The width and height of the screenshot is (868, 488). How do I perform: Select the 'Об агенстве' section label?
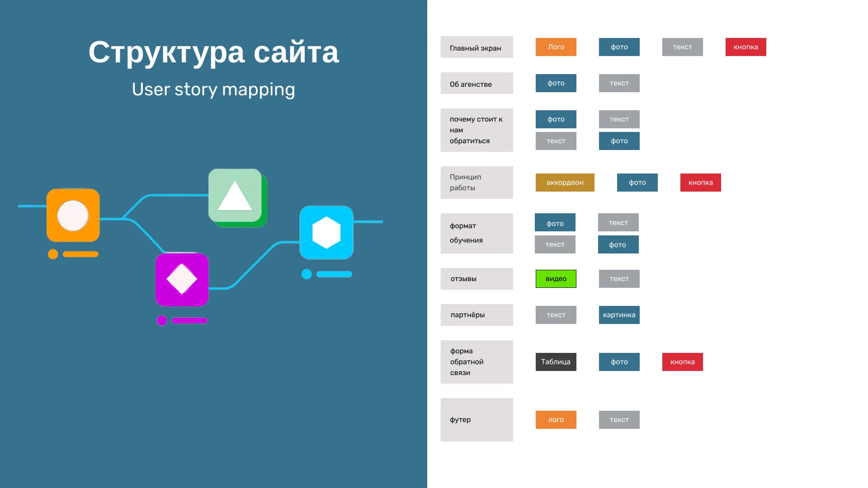point(476,84)
